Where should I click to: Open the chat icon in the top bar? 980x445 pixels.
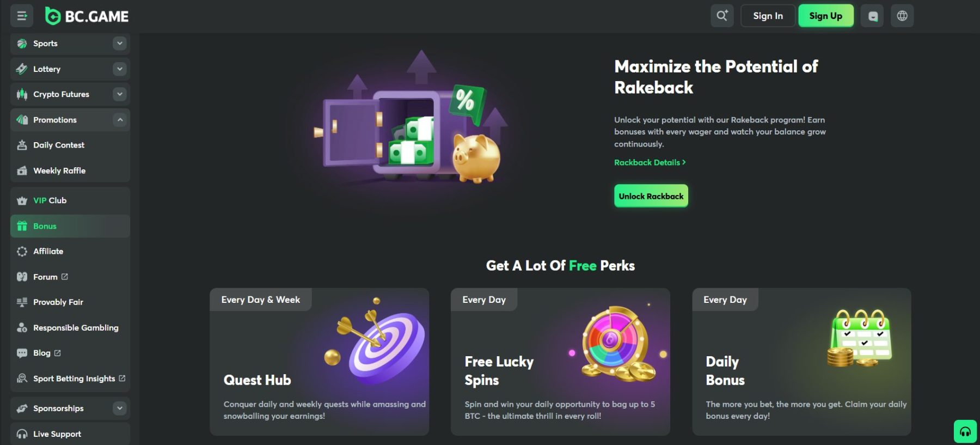click(x=872, y=16)
